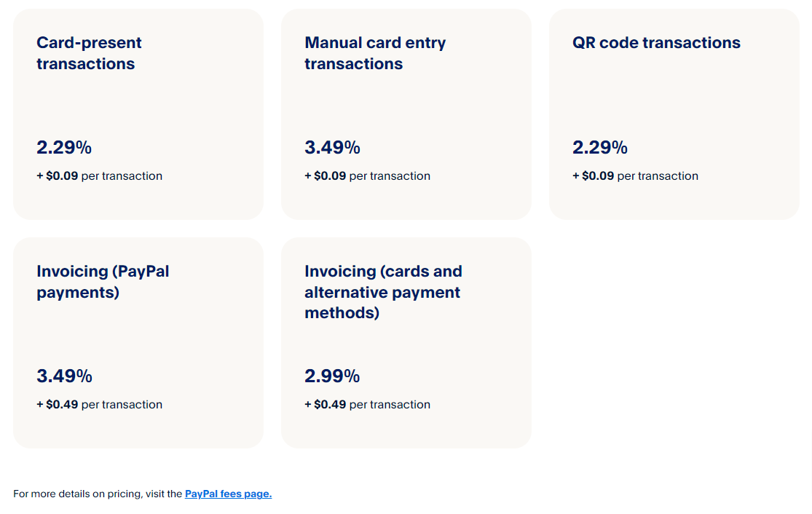Click the Invoicing (PayPal payments) heading
Image resolution: width=812 pixels, height=514 pixels.
click(103, 282)
